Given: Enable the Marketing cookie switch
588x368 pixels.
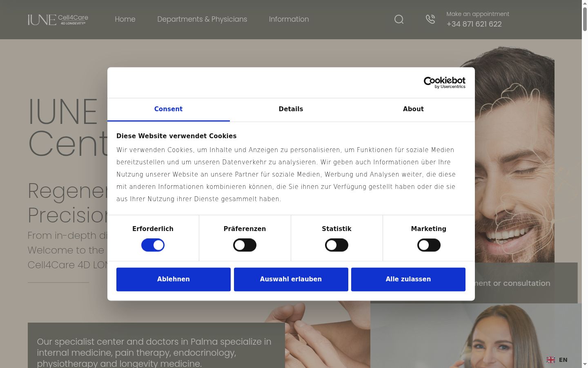Looking at the screenshot, I should pyautogui.click(x=429, y=245).
